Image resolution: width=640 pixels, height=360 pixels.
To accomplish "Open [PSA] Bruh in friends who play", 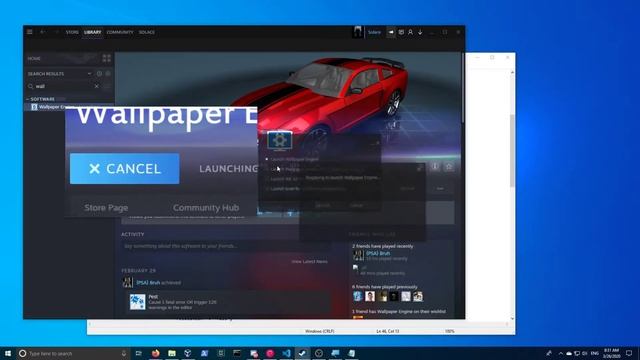I will click(x=378, y=253).
